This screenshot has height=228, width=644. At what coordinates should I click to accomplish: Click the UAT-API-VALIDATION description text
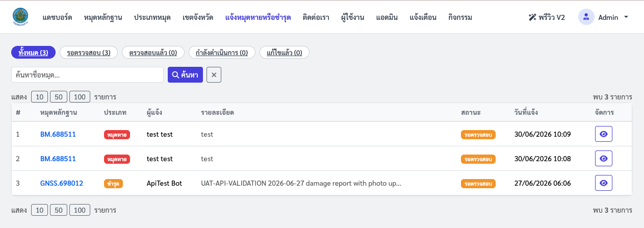[x=301, y=183]
